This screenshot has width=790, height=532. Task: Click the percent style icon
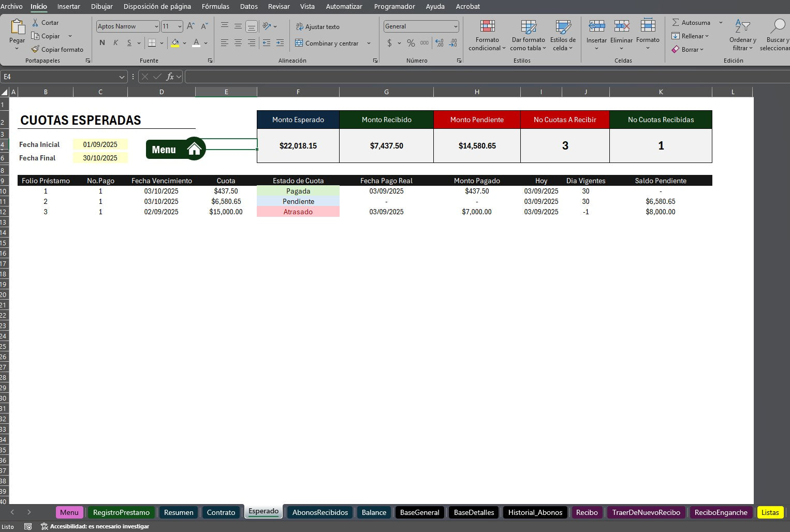click(411, 43)
